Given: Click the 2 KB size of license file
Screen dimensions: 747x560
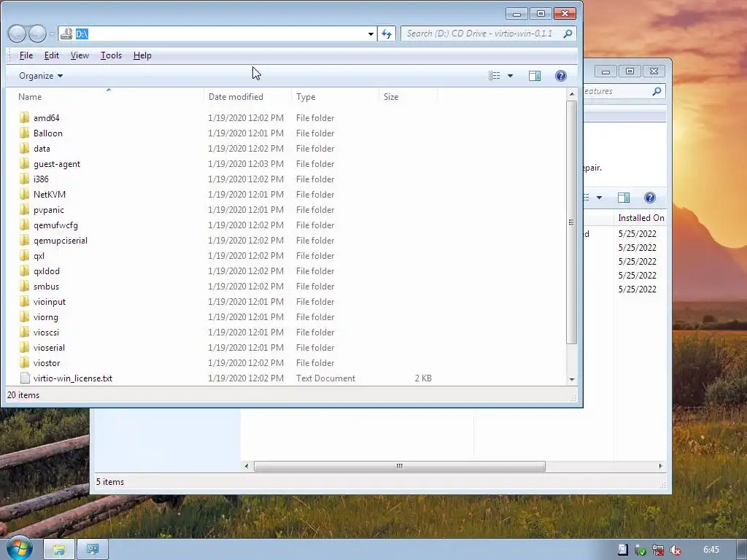Looking at the screenshot, I should (423, 378).
